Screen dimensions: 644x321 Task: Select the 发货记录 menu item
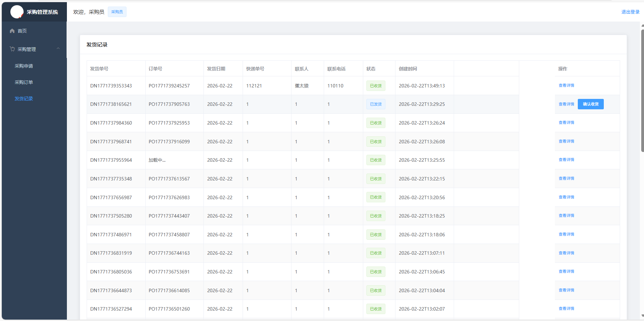(24, 99)
